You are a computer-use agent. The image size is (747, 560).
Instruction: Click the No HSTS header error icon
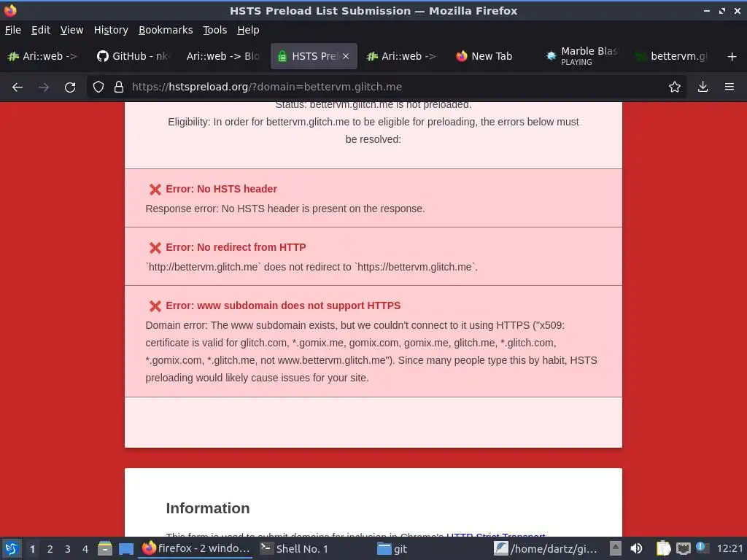pos(155,190)
